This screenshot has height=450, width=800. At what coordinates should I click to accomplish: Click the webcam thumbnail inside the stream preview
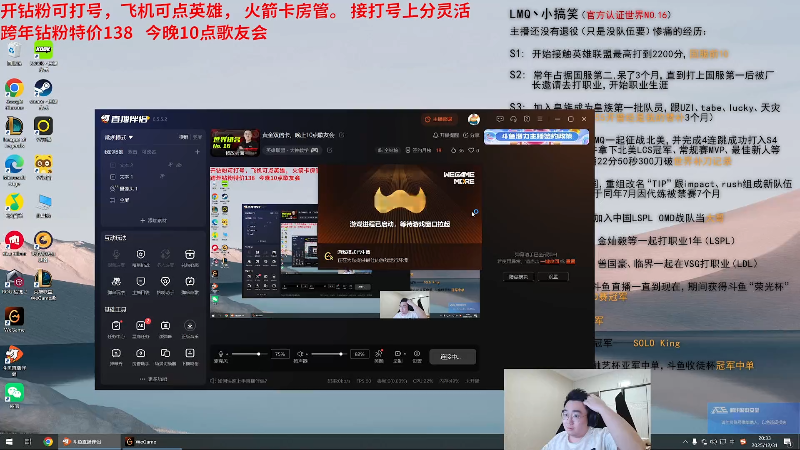click(405, 305)
